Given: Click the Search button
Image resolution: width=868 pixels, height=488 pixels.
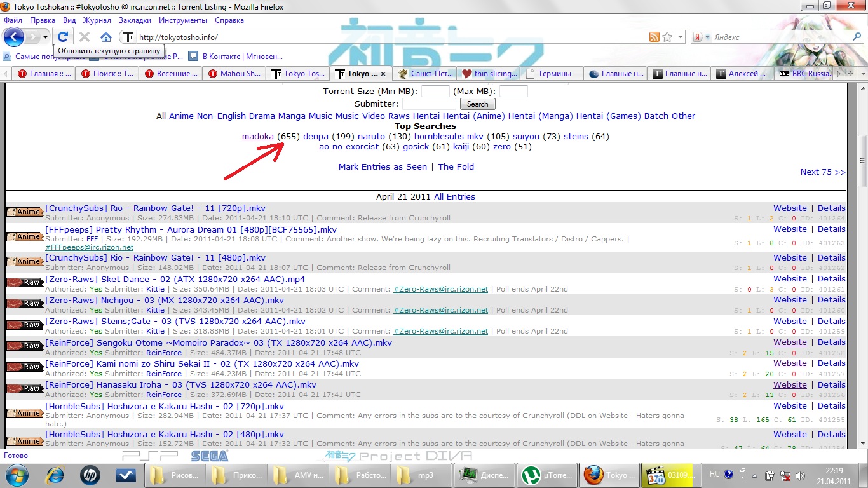Looking at the screenshot, I should pos(477,104).
